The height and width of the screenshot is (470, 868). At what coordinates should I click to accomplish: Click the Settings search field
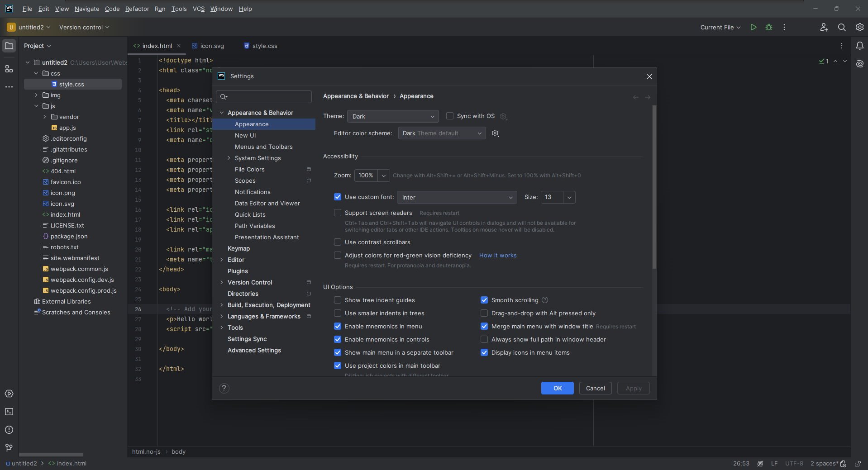click(x=264, y=96)
